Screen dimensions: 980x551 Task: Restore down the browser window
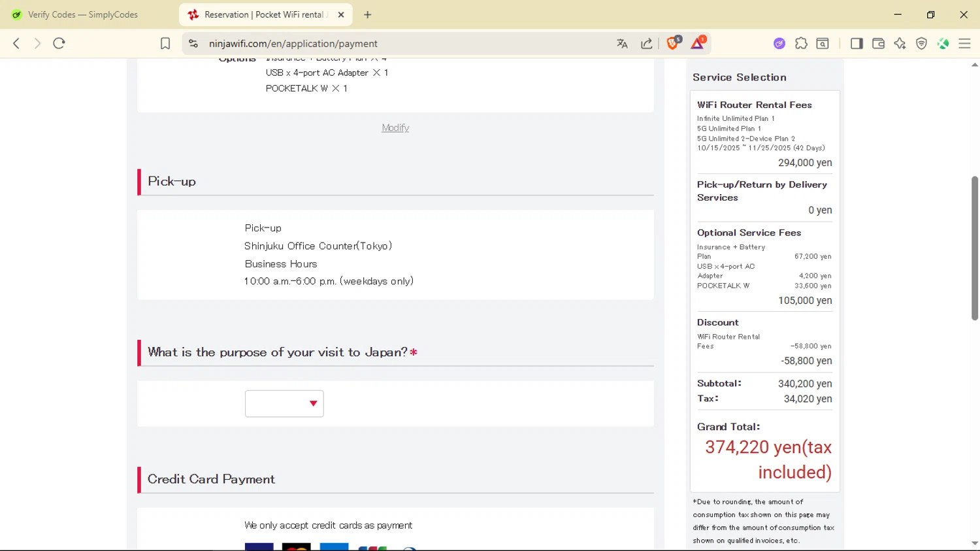(x=931, y=14)
